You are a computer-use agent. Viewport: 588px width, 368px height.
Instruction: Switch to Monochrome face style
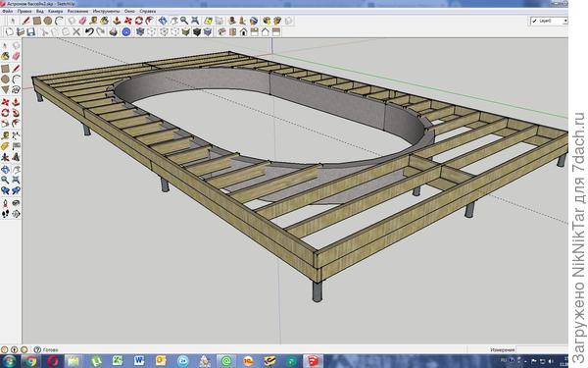(208, 32)
